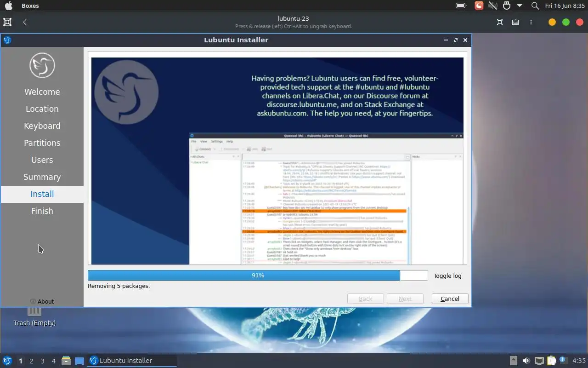Open the clock showing Fri 16 Jun 8:35
588x368 pixels.
coord(565,6)
